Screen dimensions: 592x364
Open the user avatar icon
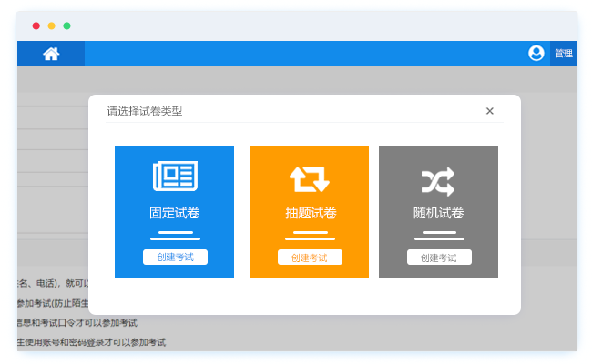click(536, 54)
